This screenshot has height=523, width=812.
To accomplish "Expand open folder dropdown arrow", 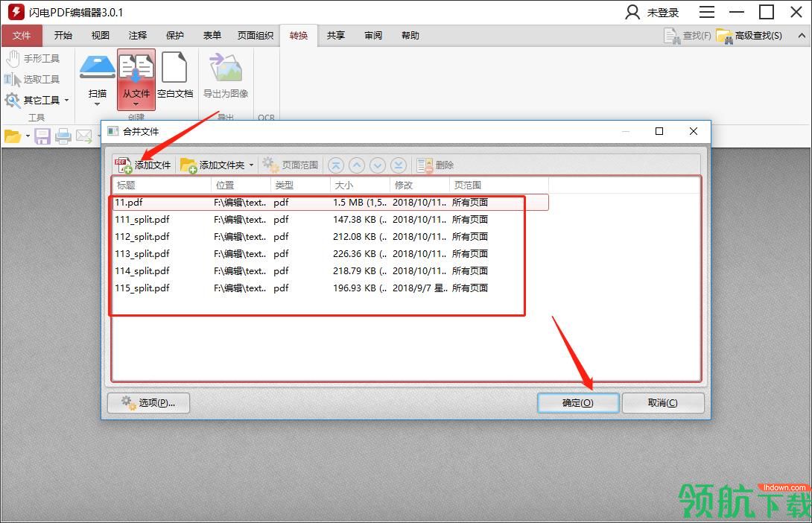I will tap(28, 136).
